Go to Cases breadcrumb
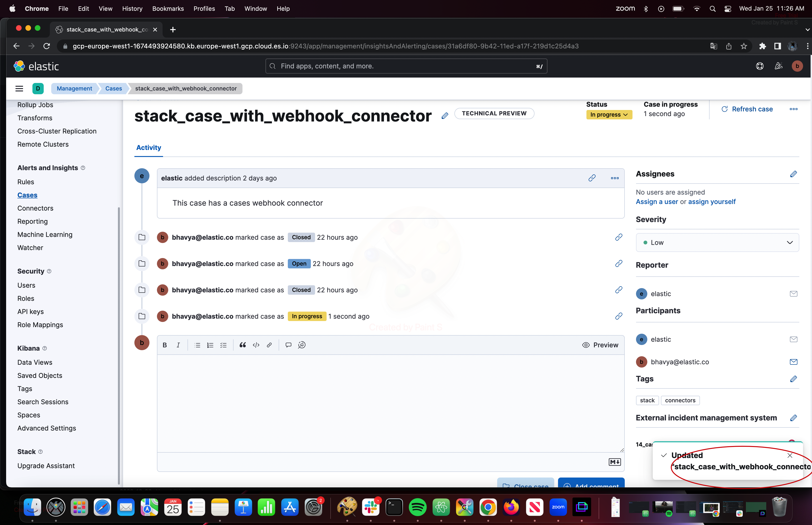 click(x=113, y=89)
